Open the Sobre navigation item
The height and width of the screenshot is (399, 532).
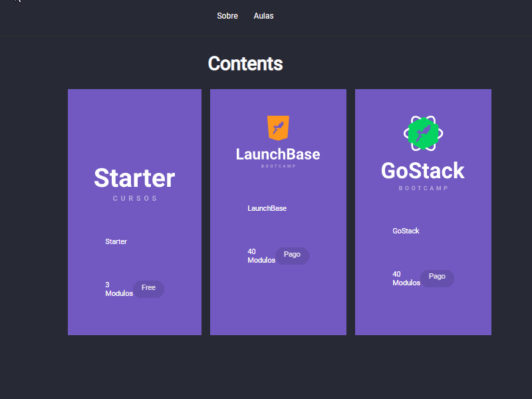tap(227, 16)
